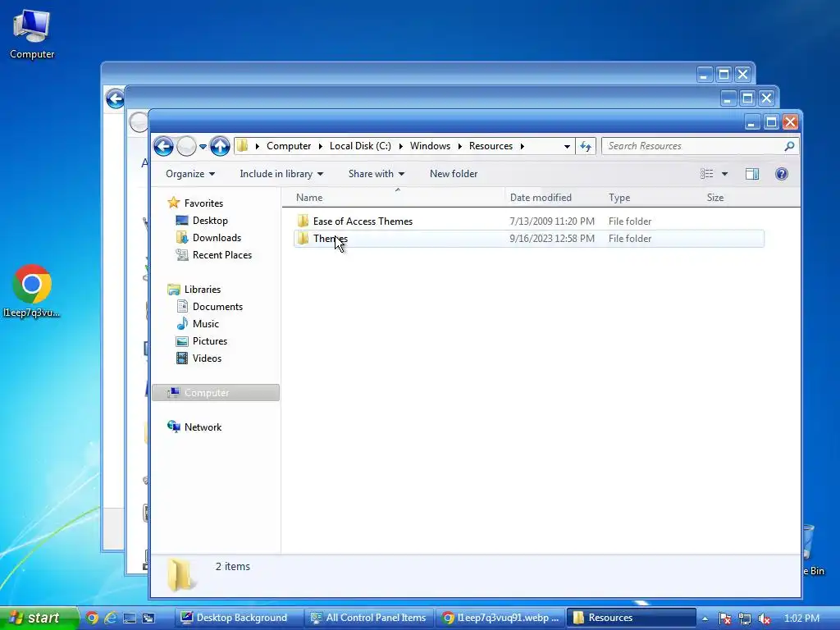
Task: Show hidden tray icons arrow
Action: [705, 619]
